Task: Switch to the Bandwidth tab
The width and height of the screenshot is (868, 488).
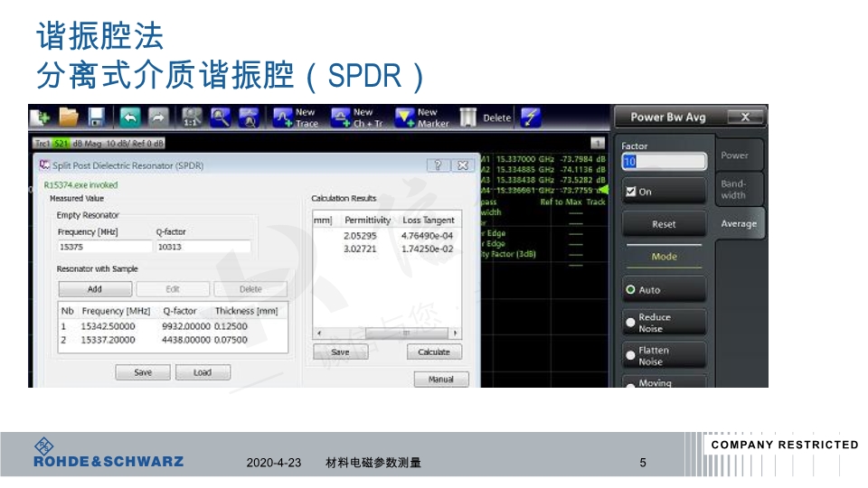Action: coord(733,189)
